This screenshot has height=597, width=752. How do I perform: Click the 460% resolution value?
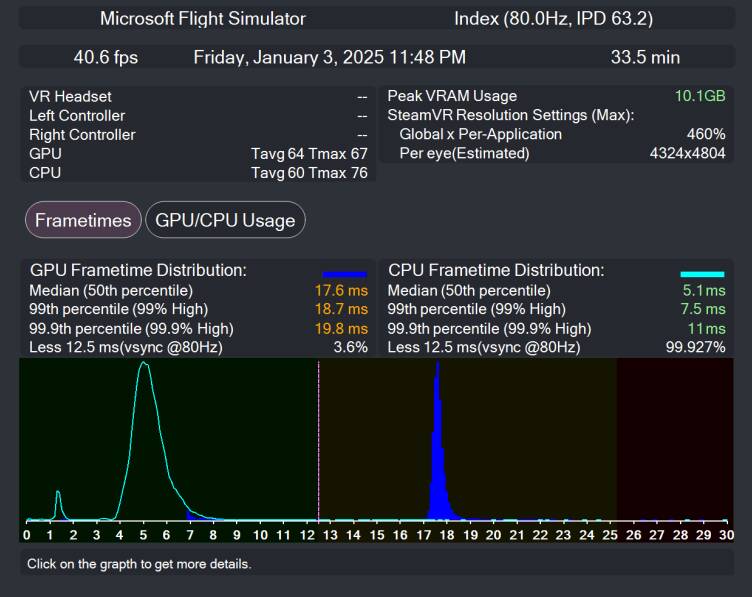pyautogui.click(x=706, y=134)
